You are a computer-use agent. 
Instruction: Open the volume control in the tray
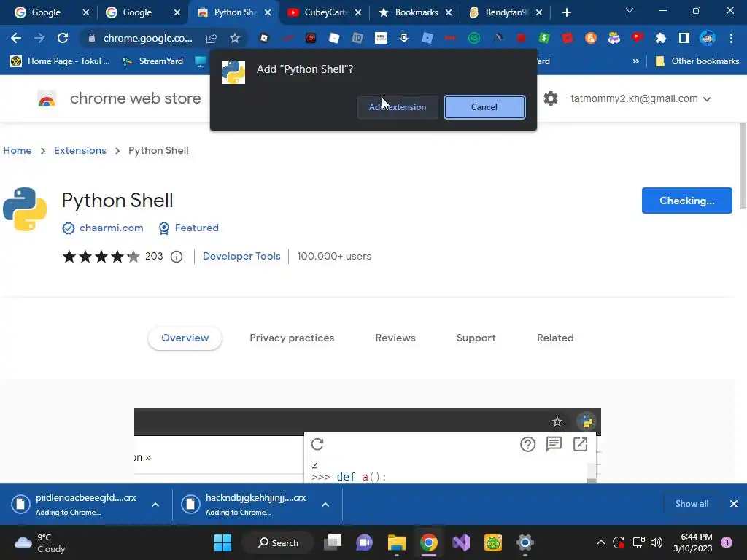coord(657,542)
